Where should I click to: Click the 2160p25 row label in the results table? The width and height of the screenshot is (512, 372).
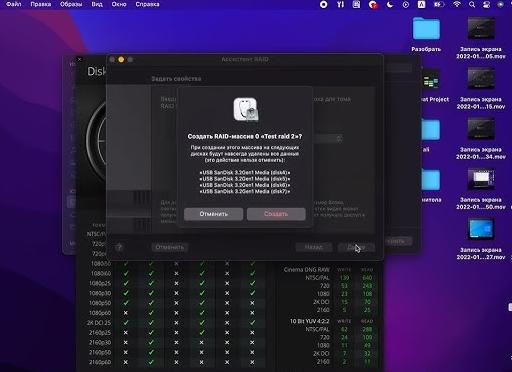[x=100, y=333]
